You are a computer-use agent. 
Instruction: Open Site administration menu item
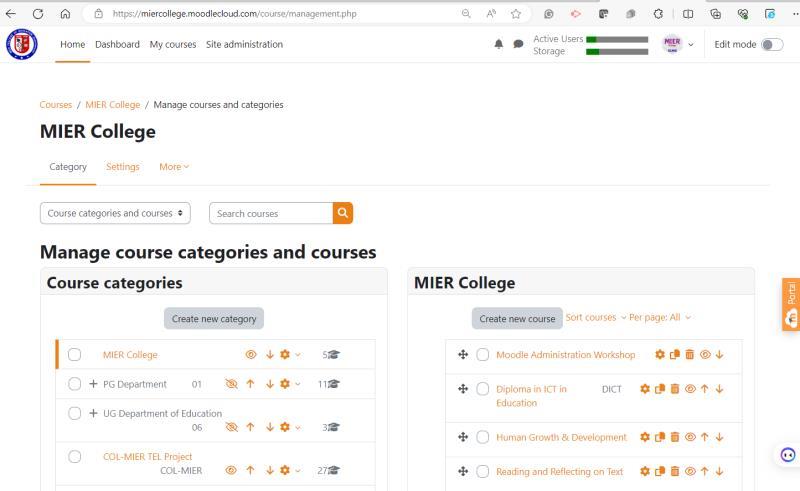tap(244, 44)
